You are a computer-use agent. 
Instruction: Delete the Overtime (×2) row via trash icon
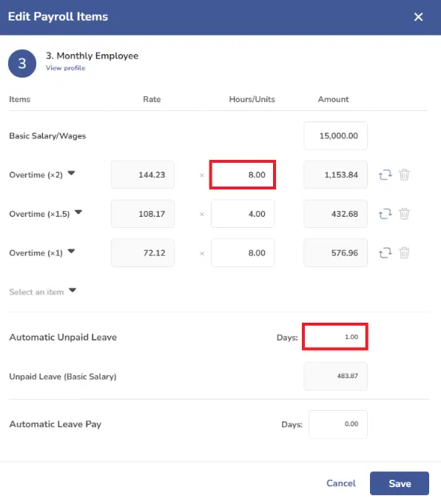click(404, 175)
